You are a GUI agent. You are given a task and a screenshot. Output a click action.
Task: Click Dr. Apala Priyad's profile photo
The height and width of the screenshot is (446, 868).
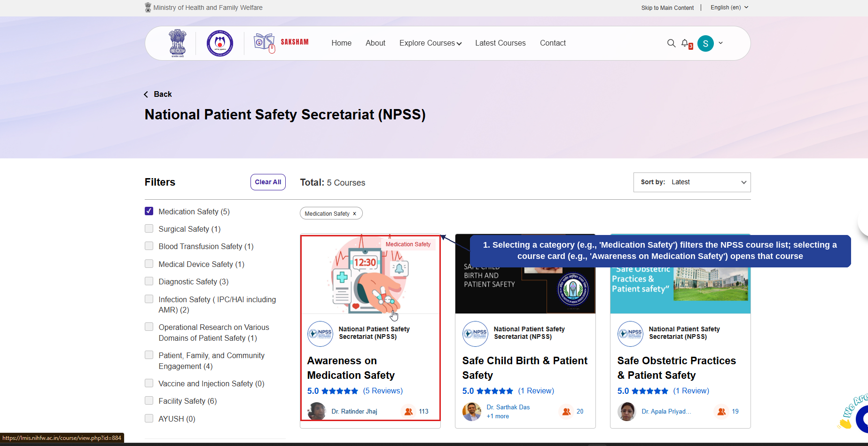(x=627, y=412)
